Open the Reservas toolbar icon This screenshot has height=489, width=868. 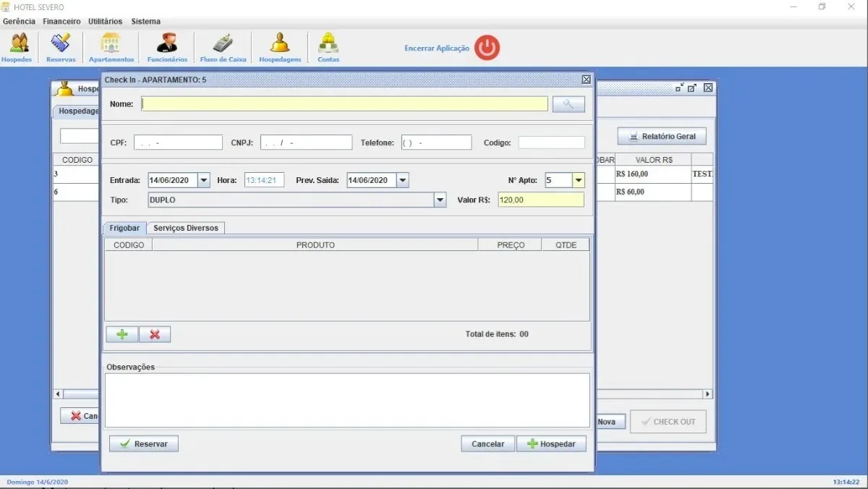61,48
